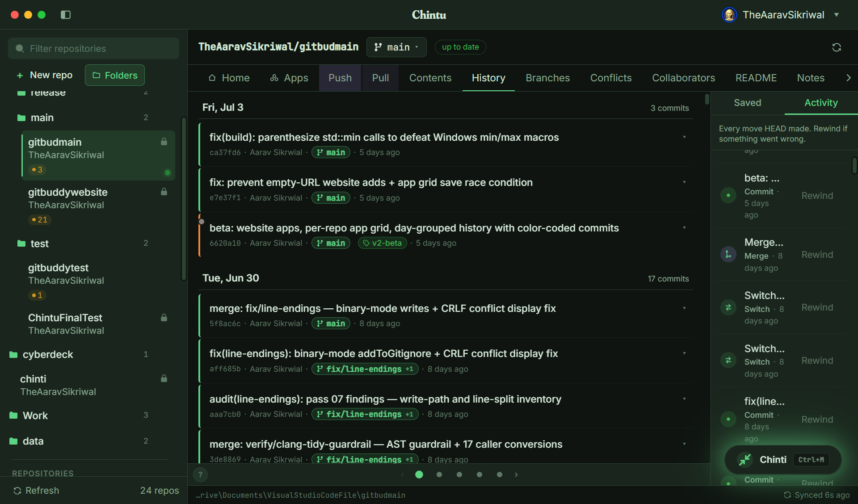Open the main branch selector dropdown
Screen dimensions: 858x504
click(x=396, y=47)
